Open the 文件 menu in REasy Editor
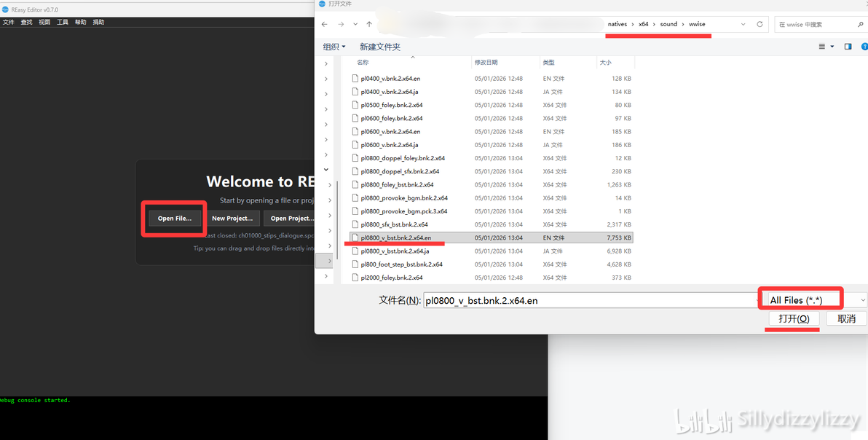 [8, 22]
